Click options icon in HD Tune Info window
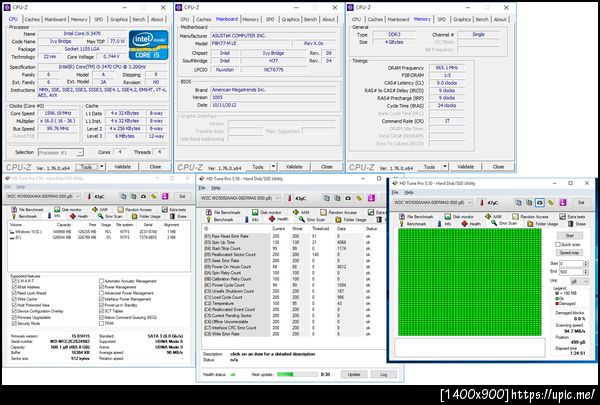The height and width of the screenshot is (405, 600). click(x=154, y=196)
